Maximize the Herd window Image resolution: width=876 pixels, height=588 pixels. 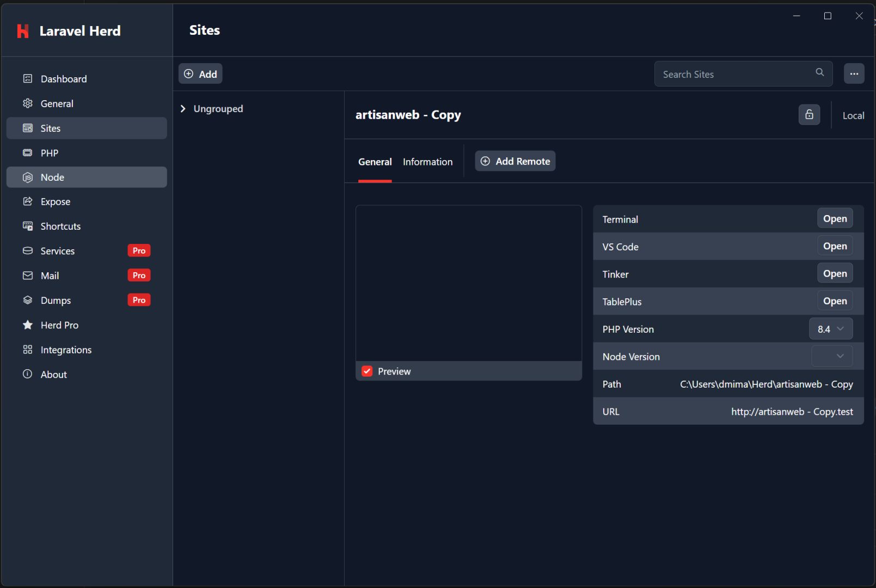[828, 16]
